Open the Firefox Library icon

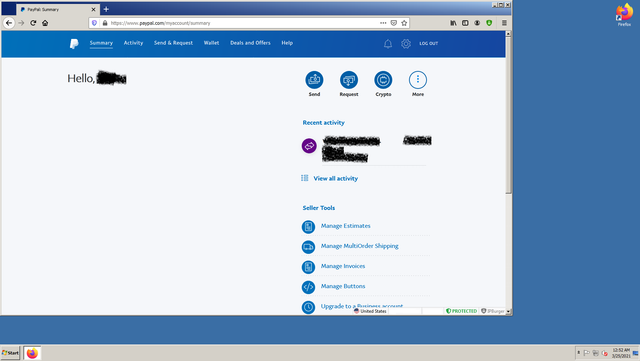coord(453,23)
